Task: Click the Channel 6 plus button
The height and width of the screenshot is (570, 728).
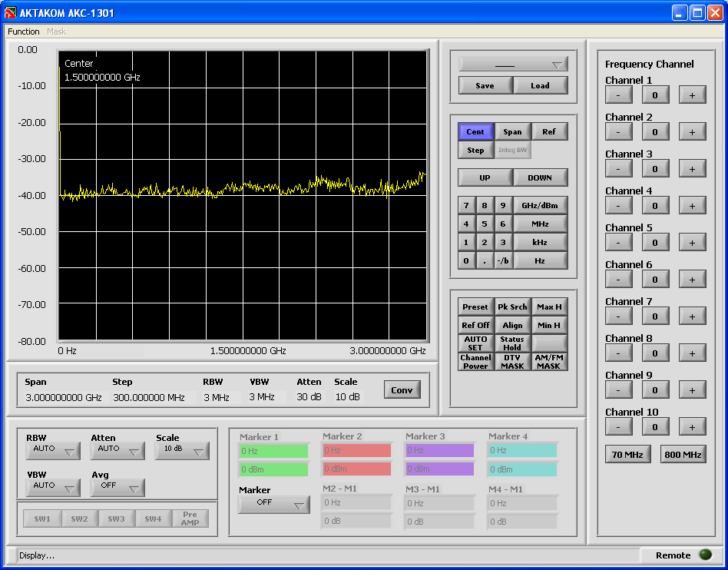Action: 692,279
